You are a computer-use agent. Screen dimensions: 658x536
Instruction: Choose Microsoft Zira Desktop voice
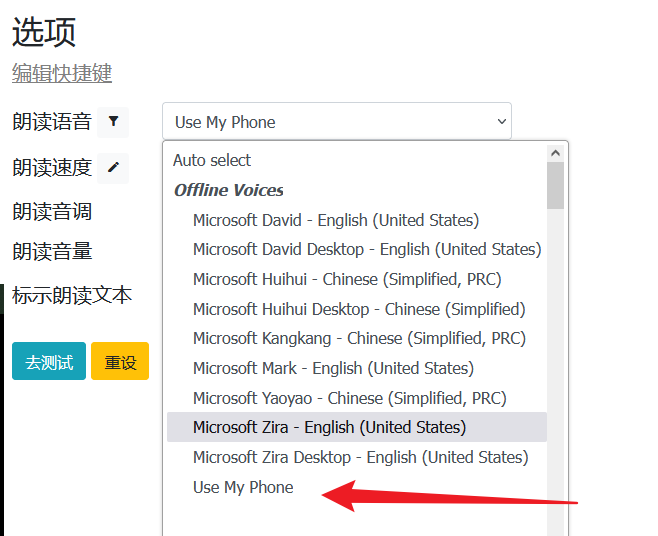[x=360, y=457]
